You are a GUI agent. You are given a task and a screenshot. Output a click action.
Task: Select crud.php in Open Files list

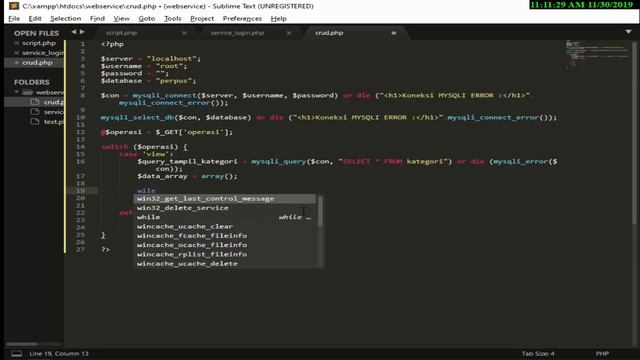37,62
